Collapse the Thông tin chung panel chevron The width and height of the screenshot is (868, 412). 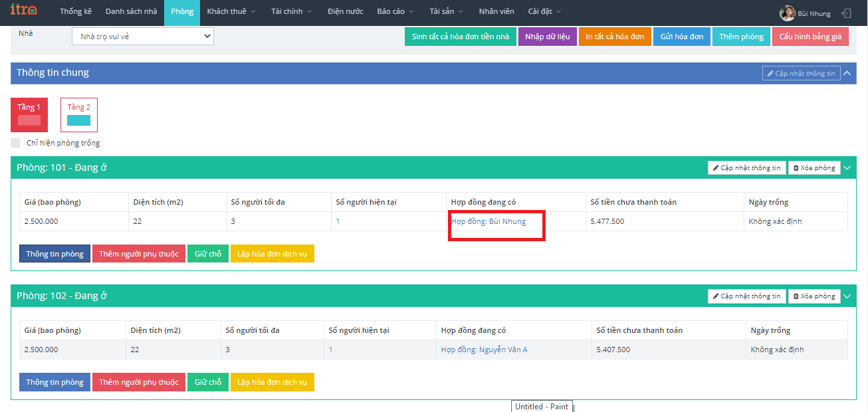847,73
